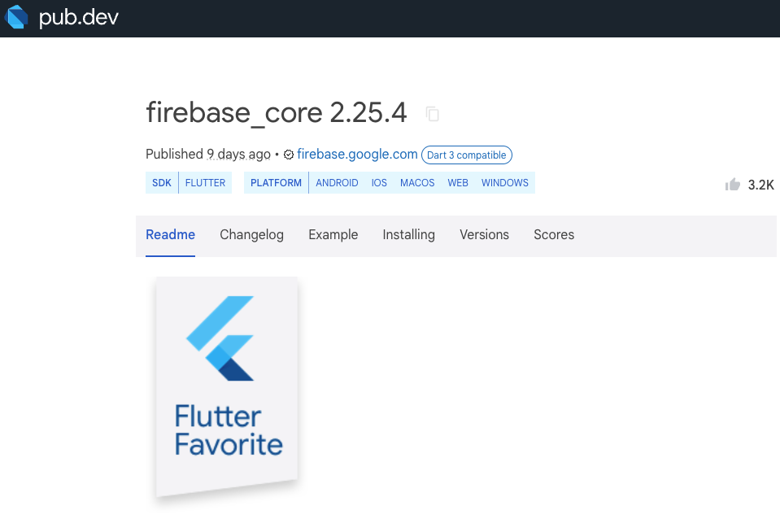Image resolution: width=780 pixels, height=532 pixels.
Task: Visit the firebase.google.com publisher link
Action: tap(357, 154)
